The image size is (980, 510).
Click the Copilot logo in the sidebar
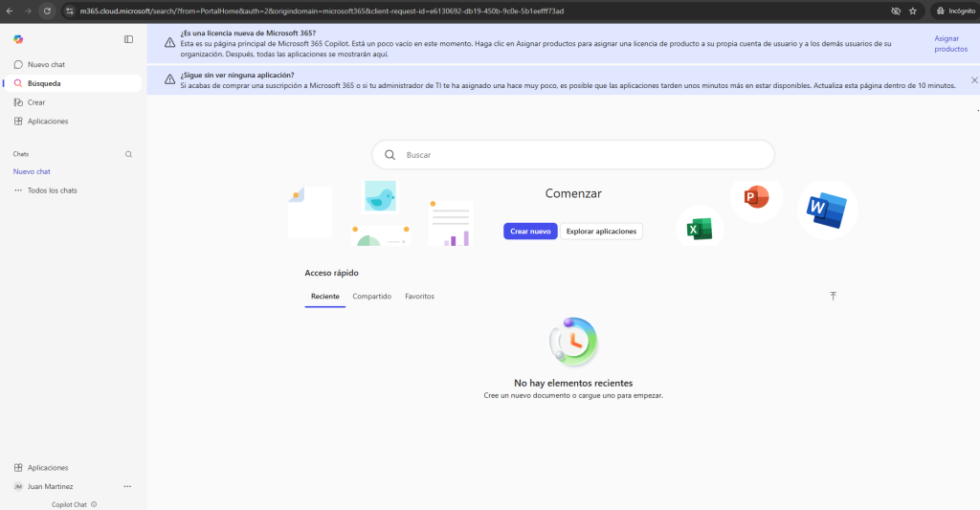click(x=18, y=39)
